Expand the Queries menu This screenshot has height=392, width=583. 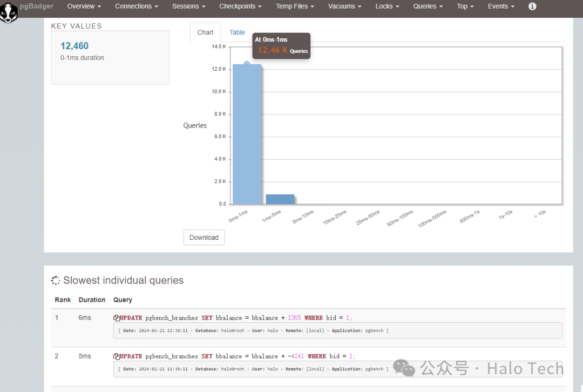coord(428,6)
